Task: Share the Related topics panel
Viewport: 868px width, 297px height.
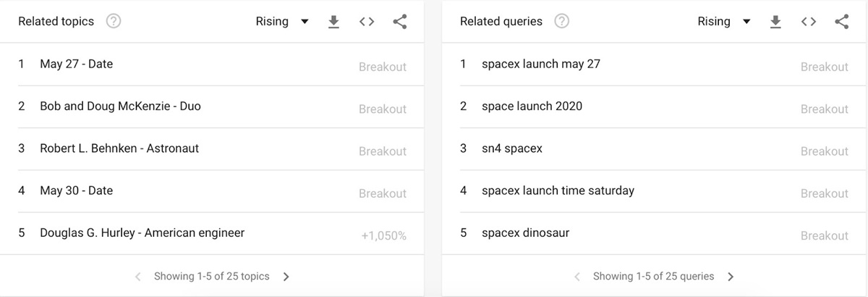Action: [400, 22]
